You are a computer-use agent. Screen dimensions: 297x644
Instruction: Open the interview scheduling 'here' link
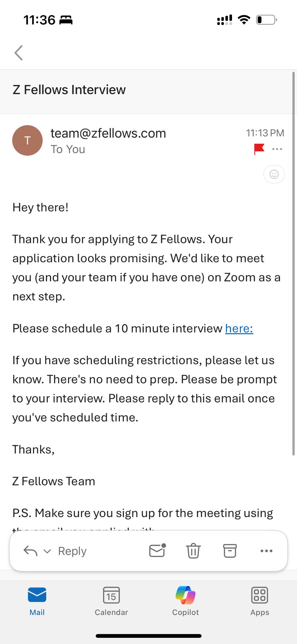pos(239,329)
